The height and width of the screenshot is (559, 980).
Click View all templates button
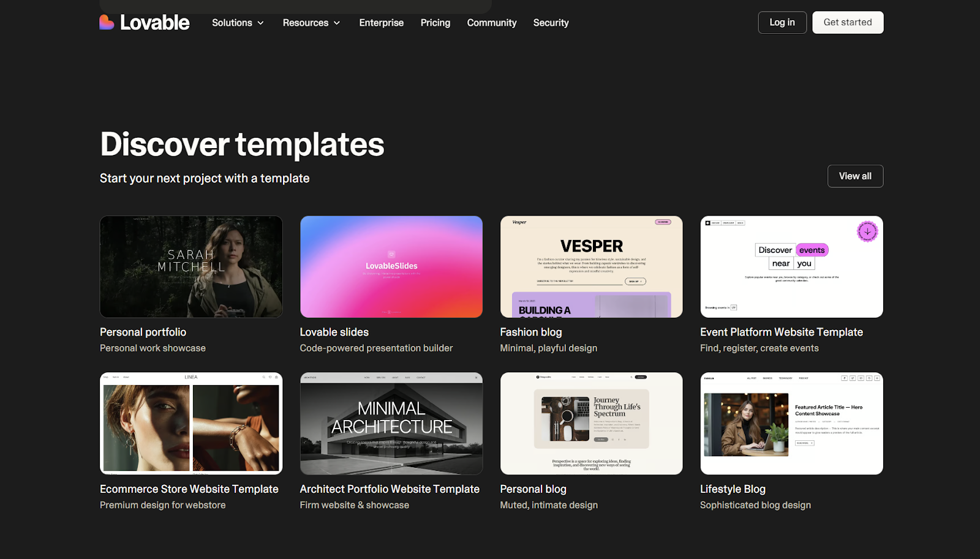(855, 176)
